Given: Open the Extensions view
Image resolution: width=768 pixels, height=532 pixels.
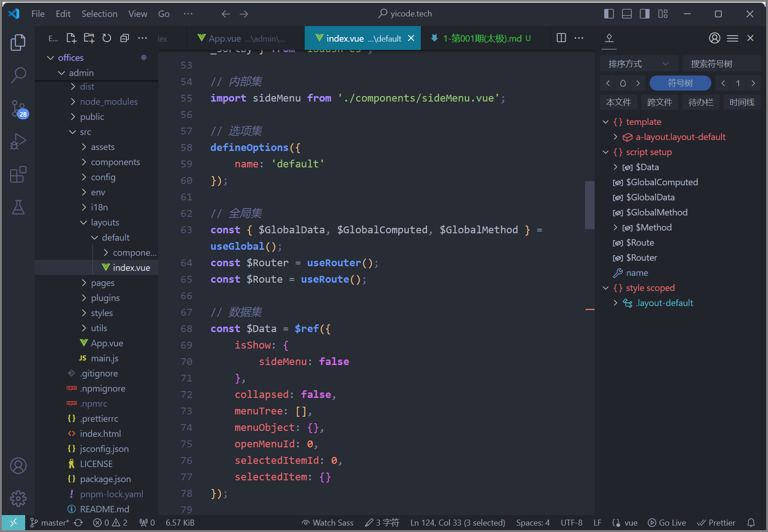Looking at the screenshot, I should pyautogui.click(x=18, y=174).
